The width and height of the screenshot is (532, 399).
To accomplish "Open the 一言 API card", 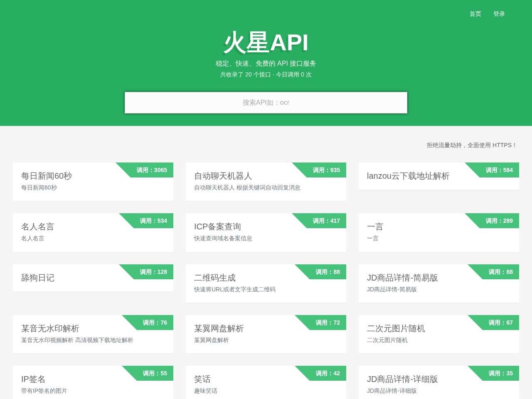I will (438, 232).
